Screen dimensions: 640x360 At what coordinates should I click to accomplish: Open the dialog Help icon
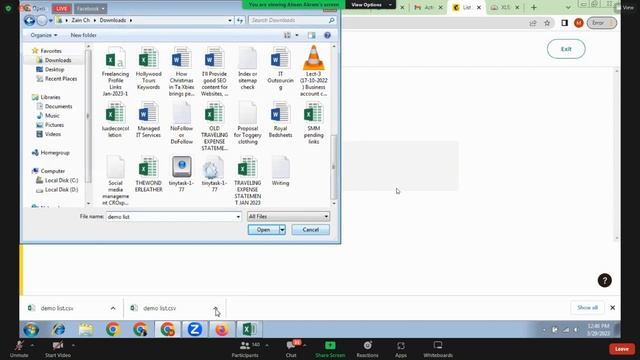pyautogui.click(x=327, y=36)
